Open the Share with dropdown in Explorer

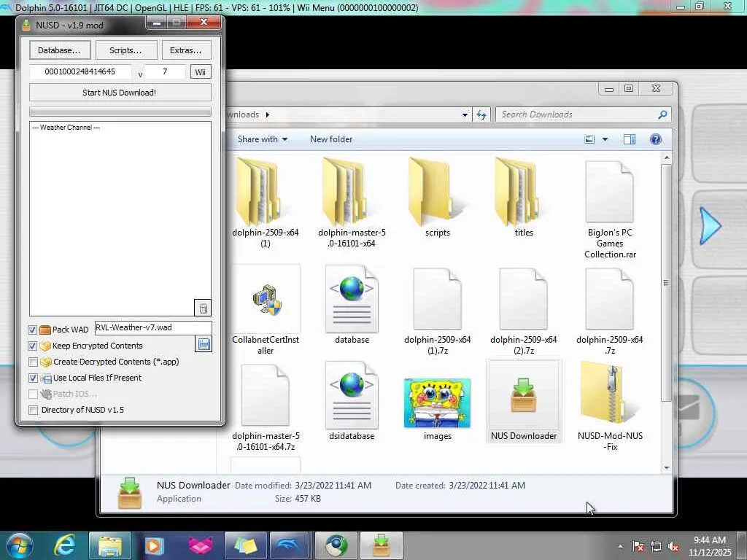click(263, 139)
